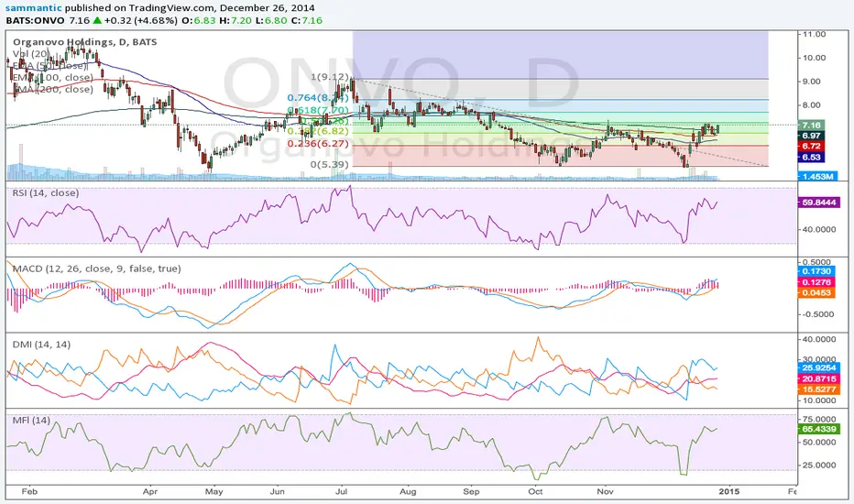
Task: Click the pink 0.1276 MACD value tag
Action: [x=816, y=281]
